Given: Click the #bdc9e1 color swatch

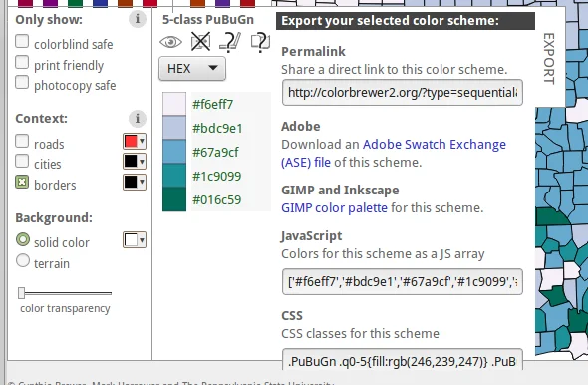Looking at the screenshot, I should point(174,128).
